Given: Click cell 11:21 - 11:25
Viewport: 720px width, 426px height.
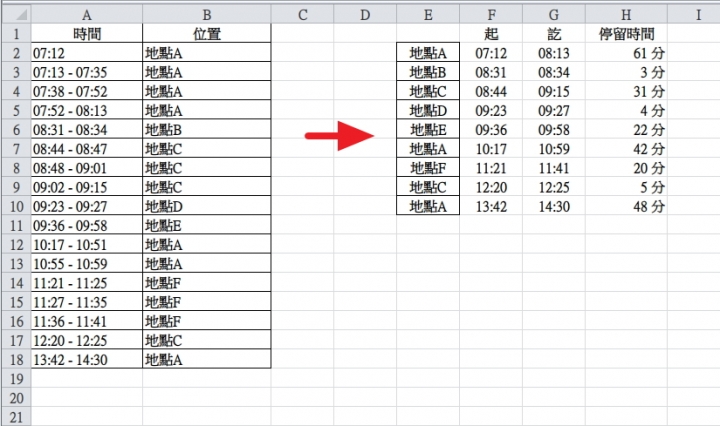Looking at the screenshot, I should tap(87, 283).
